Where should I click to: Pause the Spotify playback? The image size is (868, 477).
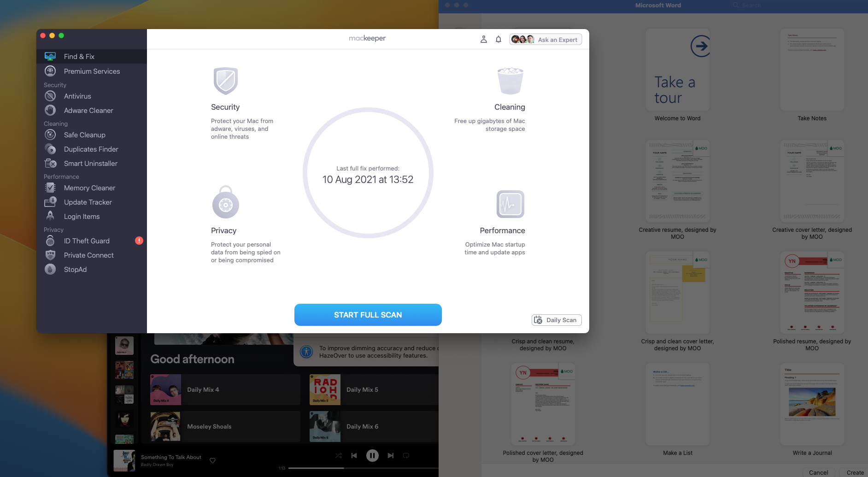[372, 455]
